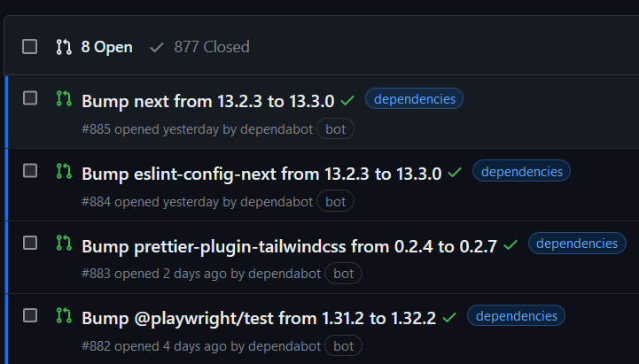Tick the select-all checkbox in header

tap(30, 46)
